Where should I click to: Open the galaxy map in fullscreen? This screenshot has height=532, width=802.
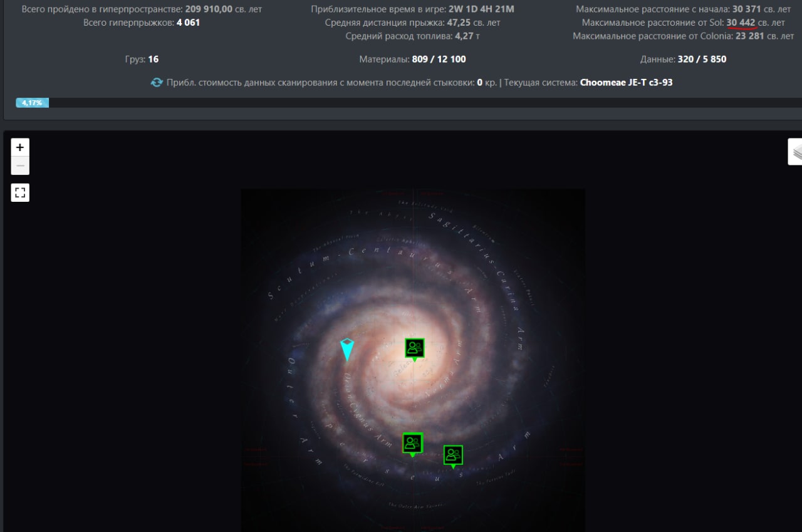point(20,192)
